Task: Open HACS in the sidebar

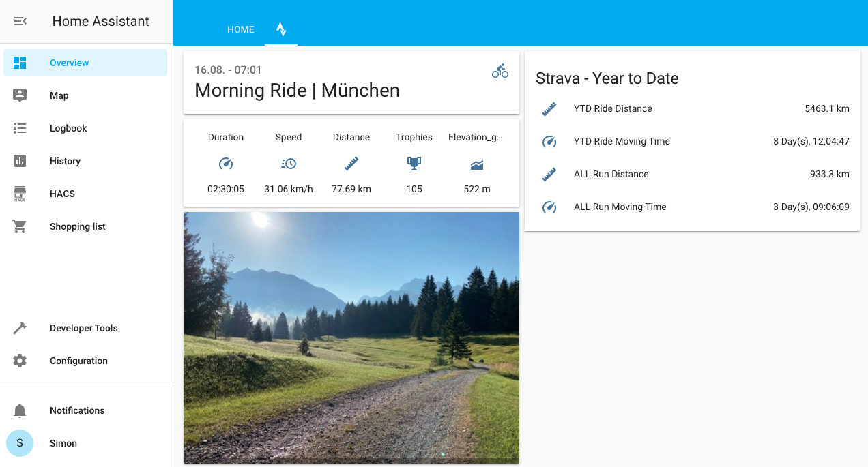Action: point(85,194)
